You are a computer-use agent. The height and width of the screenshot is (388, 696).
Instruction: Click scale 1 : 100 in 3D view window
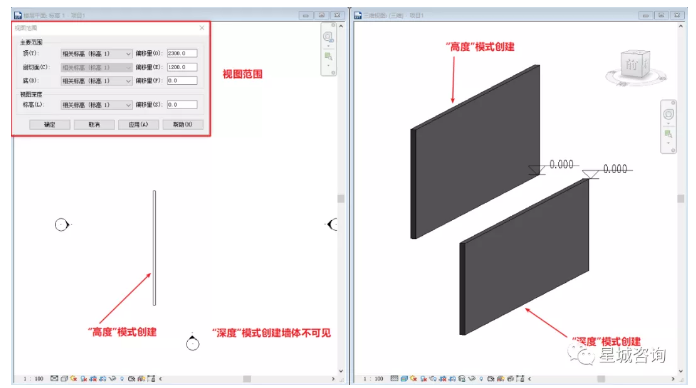[x=373, y=379]
